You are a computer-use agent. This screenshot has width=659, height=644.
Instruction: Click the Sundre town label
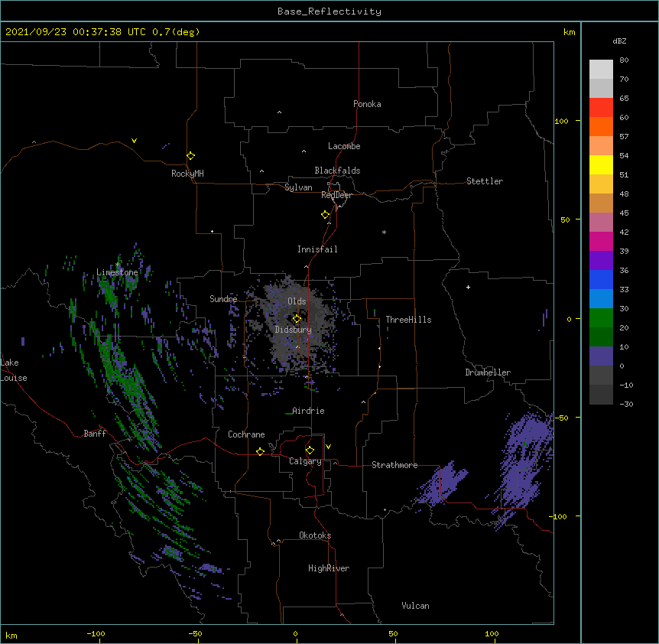click(223, 299)
